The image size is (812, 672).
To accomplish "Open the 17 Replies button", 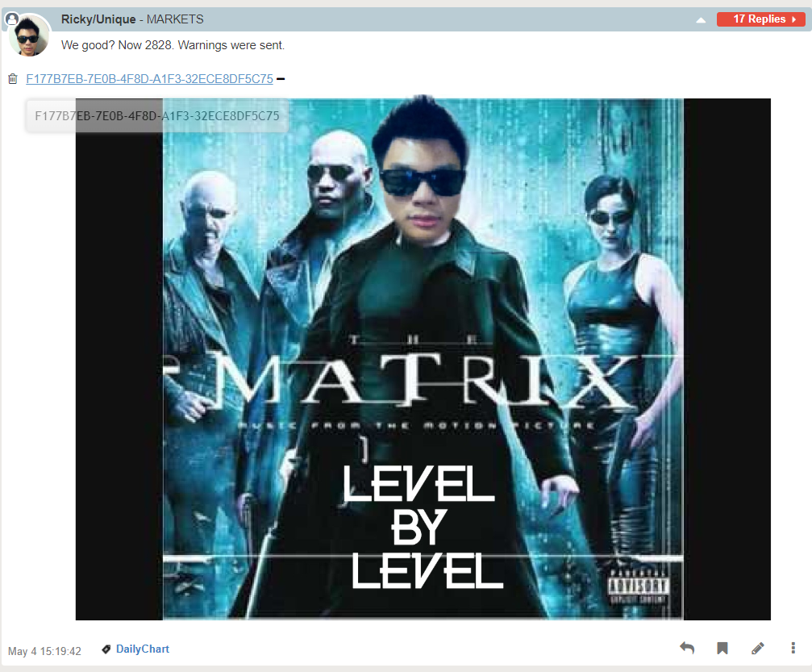I will tap(760, 19).
